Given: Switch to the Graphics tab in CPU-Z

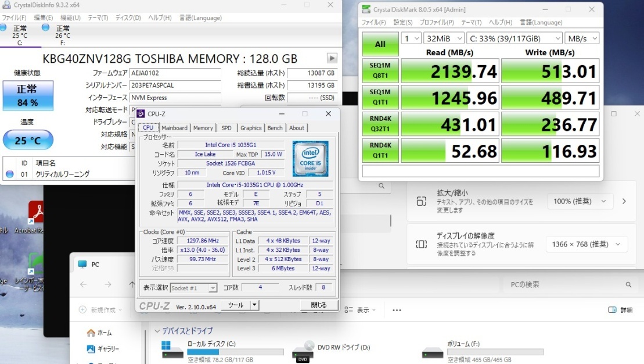Looking at the screenshot, I should tap(251, 128).
